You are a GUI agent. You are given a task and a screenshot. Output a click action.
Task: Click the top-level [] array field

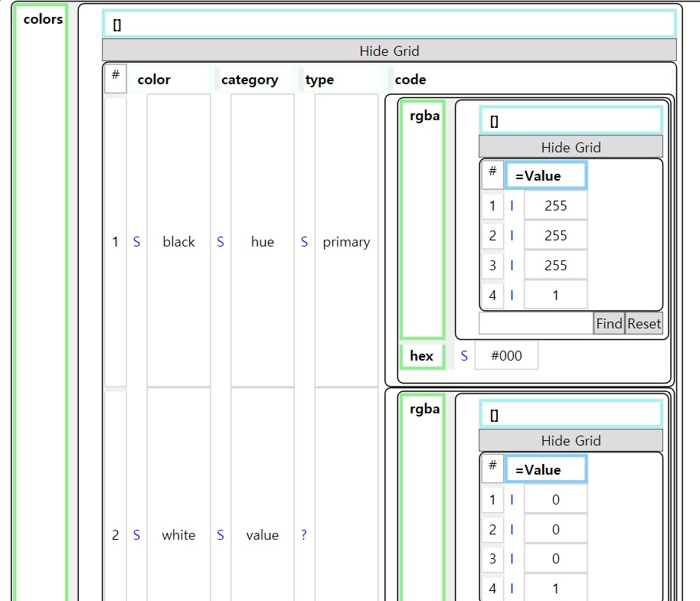pos(389,24)
